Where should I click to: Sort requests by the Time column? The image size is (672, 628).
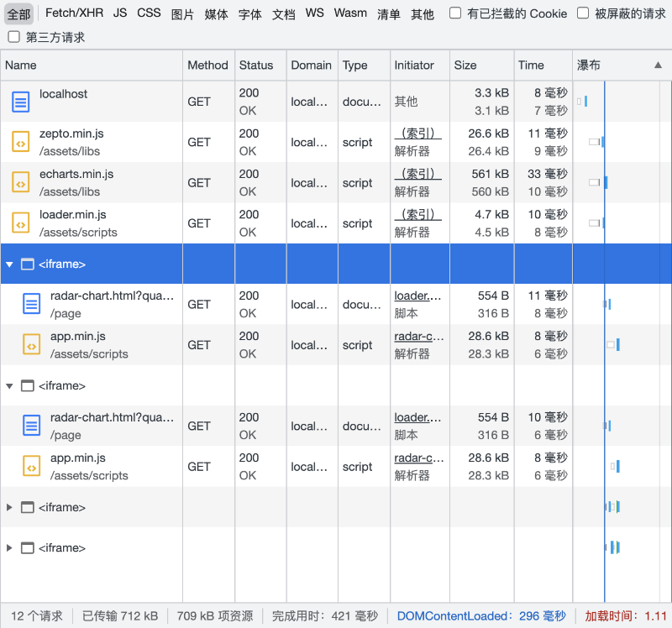pyautogui.click(x=543, y=65)
